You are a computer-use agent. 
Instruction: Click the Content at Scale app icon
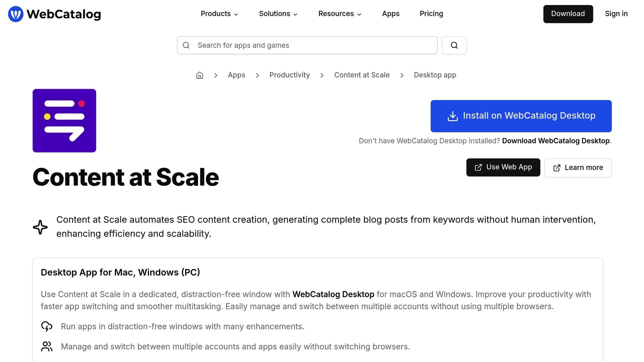(64, 121)
